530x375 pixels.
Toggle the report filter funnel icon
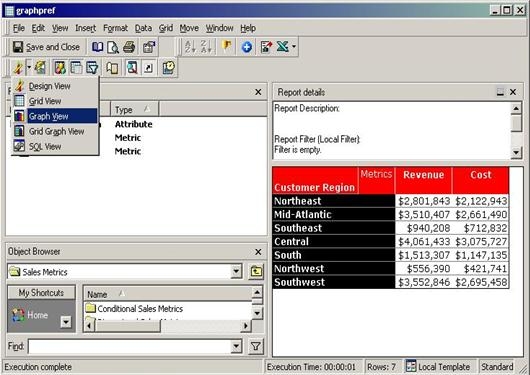click(x=92, y=68)
